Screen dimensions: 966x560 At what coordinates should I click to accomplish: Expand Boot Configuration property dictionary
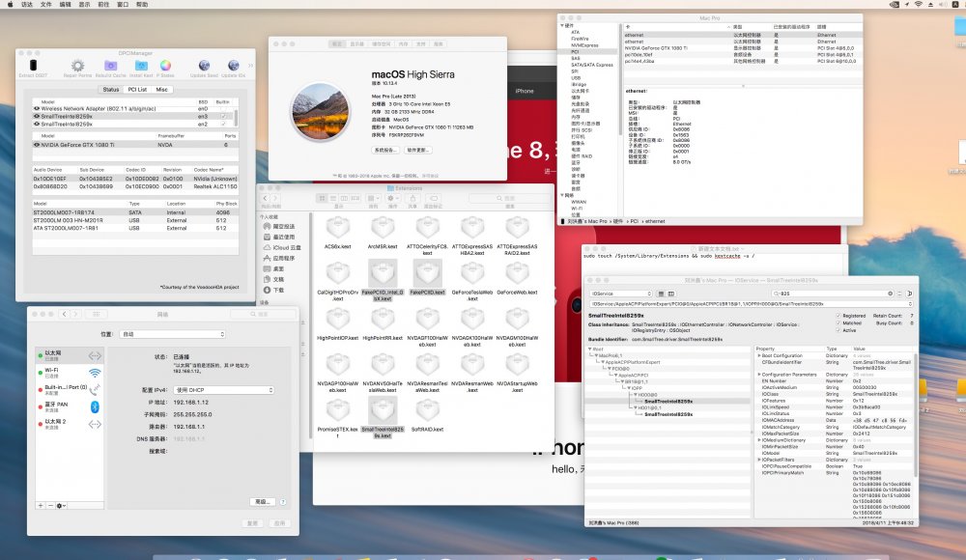point(759,355)
